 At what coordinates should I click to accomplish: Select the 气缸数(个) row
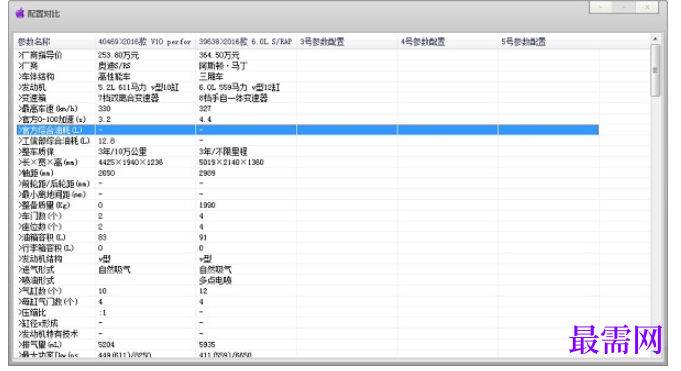click(x=307, y=291)
